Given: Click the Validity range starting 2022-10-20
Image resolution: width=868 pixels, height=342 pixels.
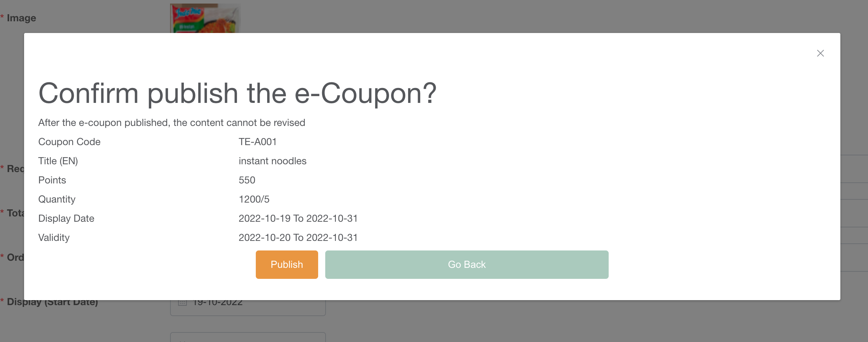Looking at the screenshot, I should coord(298,238).
